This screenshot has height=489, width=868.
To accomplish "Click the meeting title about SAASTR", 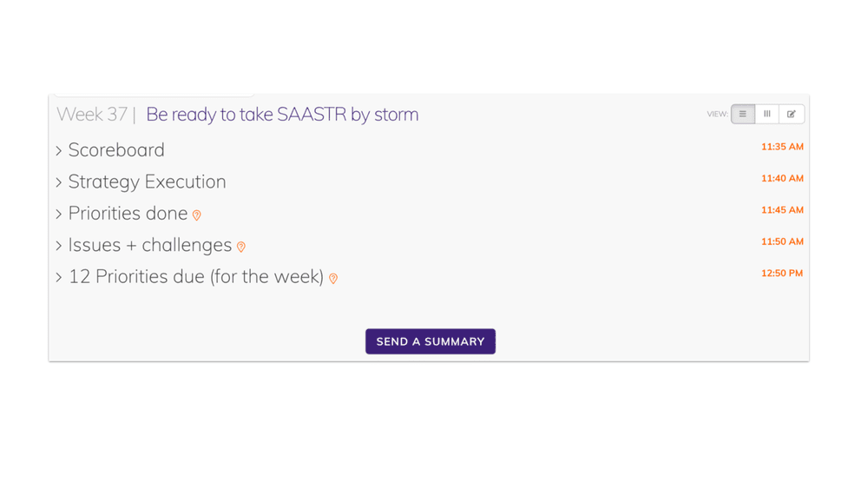I will pos(282,114).
